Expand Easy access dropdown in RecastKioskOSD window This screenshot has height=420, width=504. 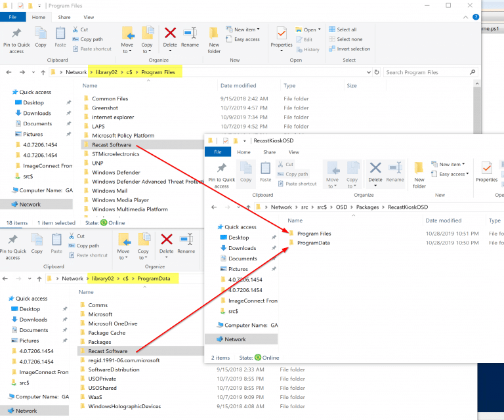pos(452,174)
